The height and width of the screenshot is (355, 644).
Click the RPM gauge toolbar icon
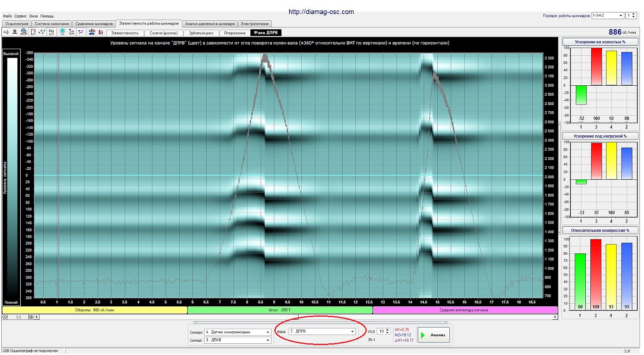24,32
